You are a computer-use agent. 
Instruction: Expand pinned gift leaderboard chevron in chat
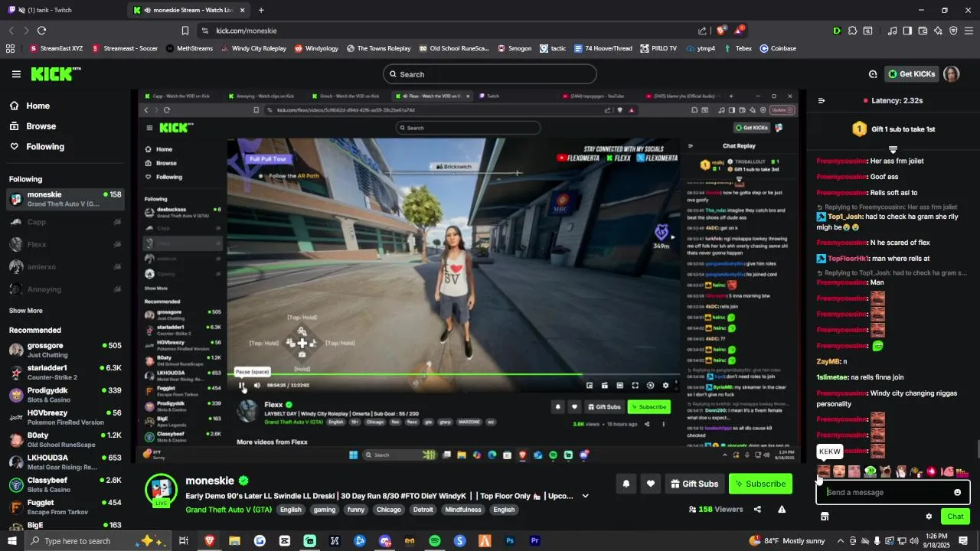[893, 149]
